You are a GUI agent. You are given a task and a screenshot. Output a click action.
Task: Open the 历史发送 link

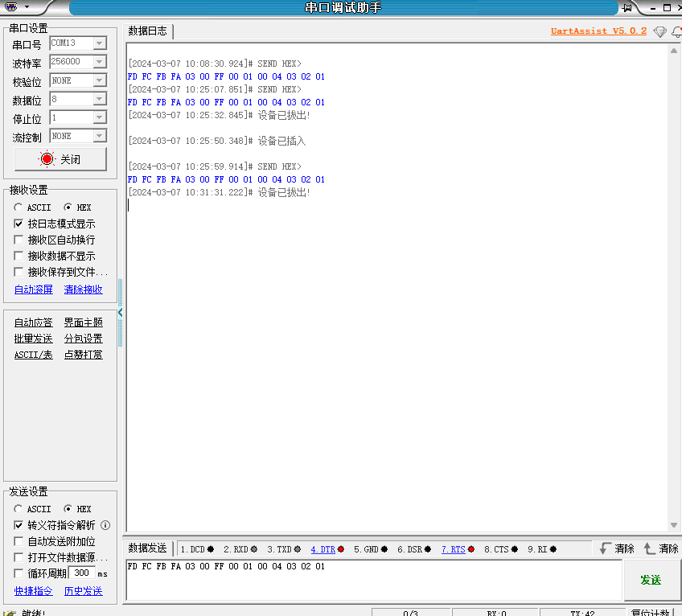coord(84,591)
